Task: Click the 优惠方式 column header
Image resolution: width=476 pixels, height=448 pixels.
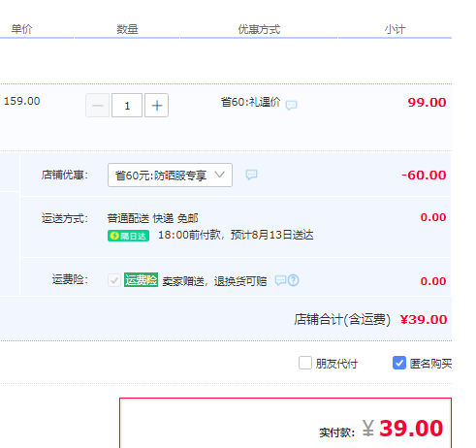Action: pyautogui.click(x=259, y=29)
